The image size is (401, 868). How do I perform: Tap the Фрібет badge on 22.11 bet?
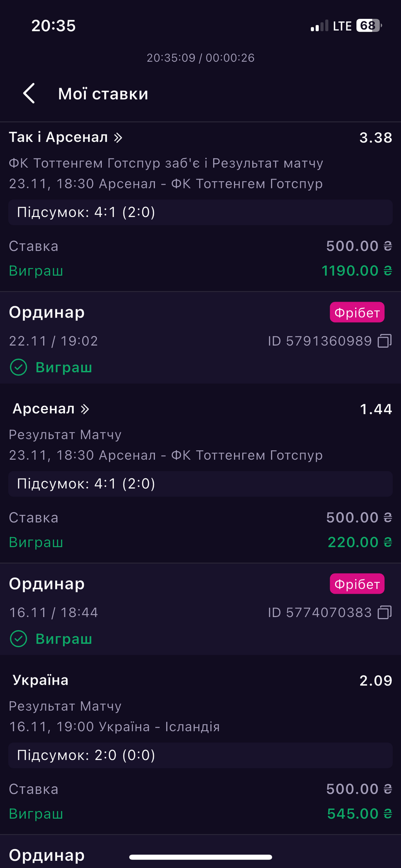coord(357,312)
